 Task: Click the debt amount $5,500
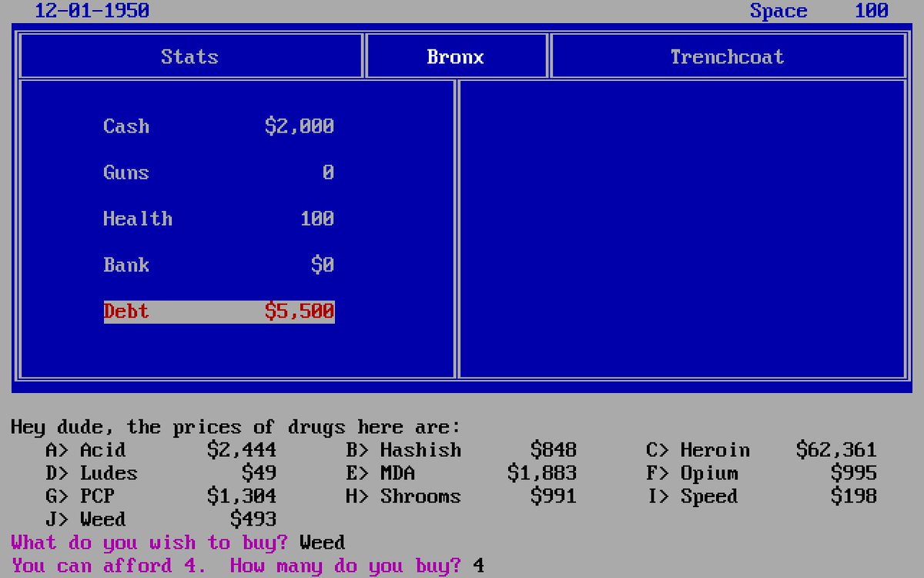tap(300, 311)
